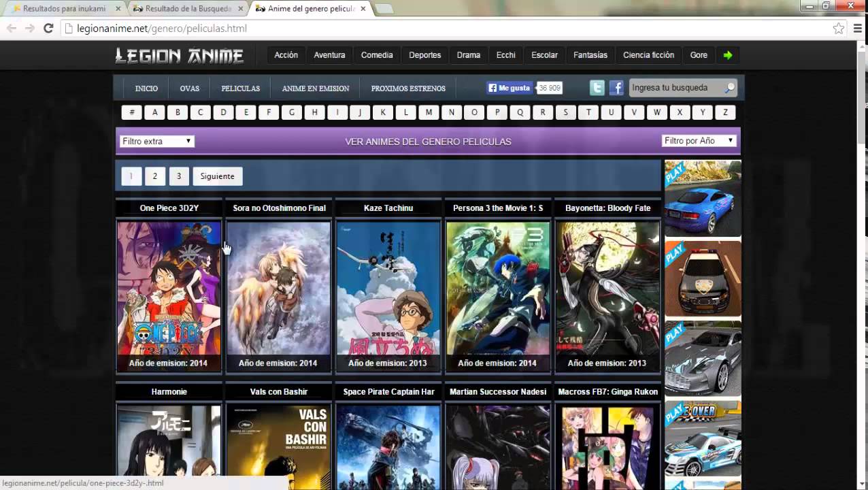The image size is (868, 490).
Task: Click the Facebook Me gusta button
Action: point(510,88)
